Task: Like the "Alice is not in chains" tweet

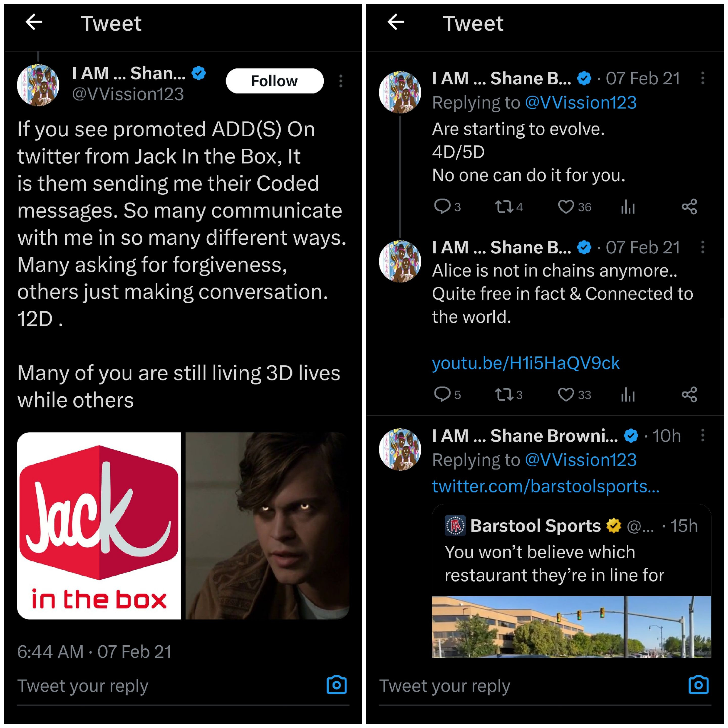Action: (x=566, y=395)
